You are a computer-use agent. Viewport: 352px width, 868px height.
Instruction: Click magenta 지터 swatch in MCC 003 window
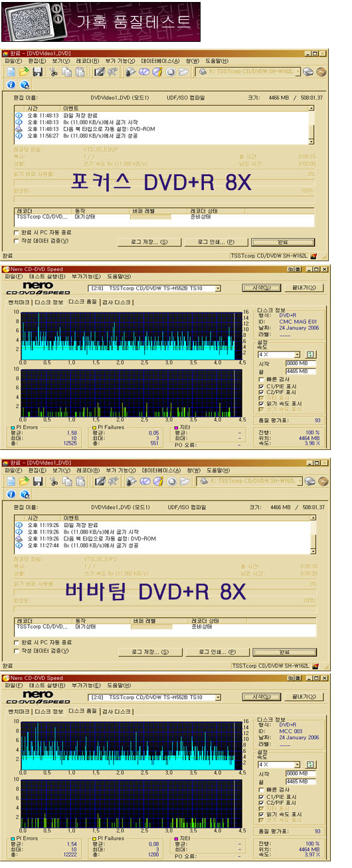(x=176, y=839)
